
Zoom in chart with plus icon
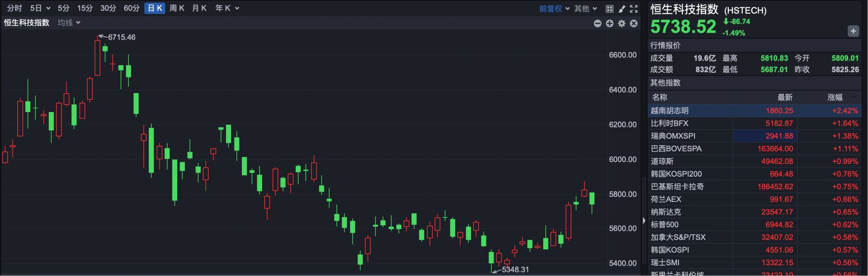coord(609,23)
